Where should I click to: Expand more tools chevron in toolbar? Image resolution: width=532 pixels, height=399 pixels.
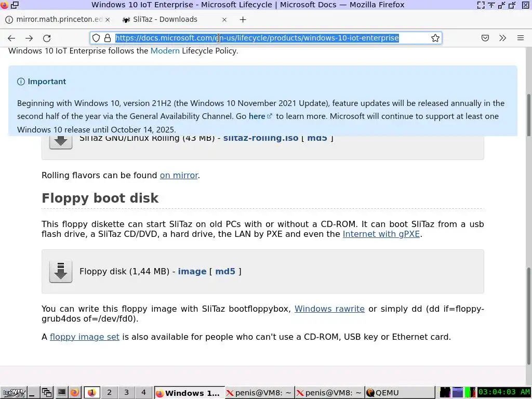point(503,38)
